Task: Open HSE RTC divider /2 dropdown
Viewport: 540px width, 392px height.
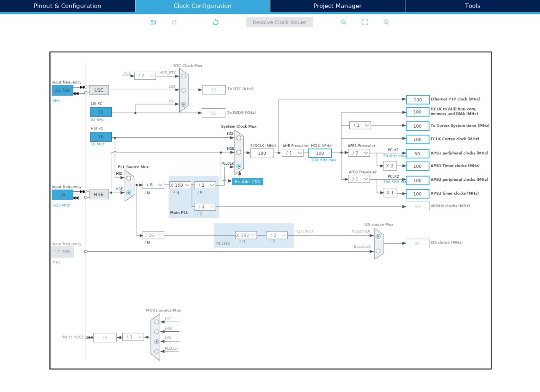Action: (x=145, y=76)
